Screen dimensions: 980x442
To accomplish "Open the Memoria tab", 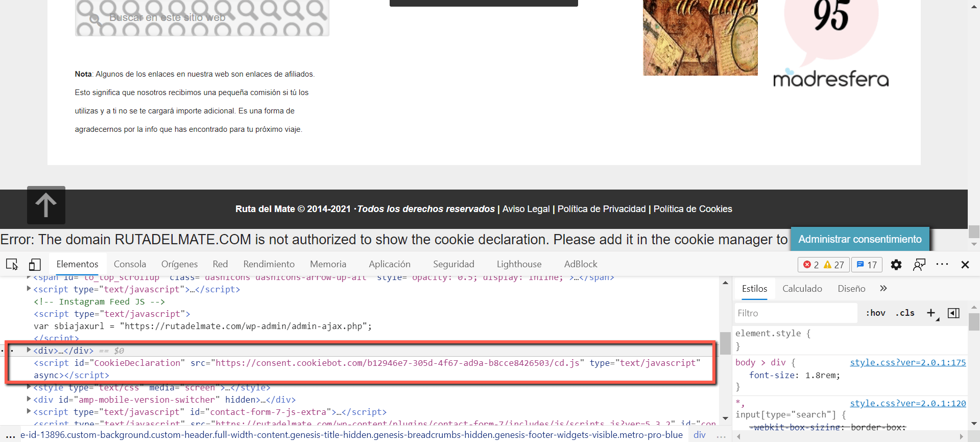I will (328, 264).
